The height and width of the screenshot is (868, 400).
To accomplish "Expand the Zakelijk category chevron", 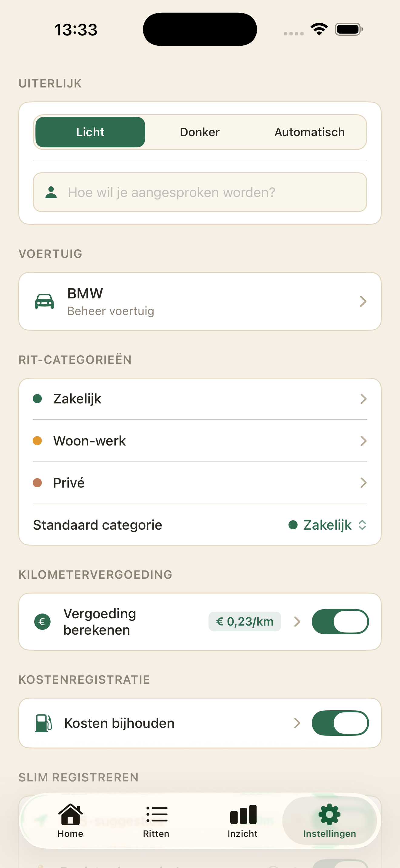I will point(363,399).
